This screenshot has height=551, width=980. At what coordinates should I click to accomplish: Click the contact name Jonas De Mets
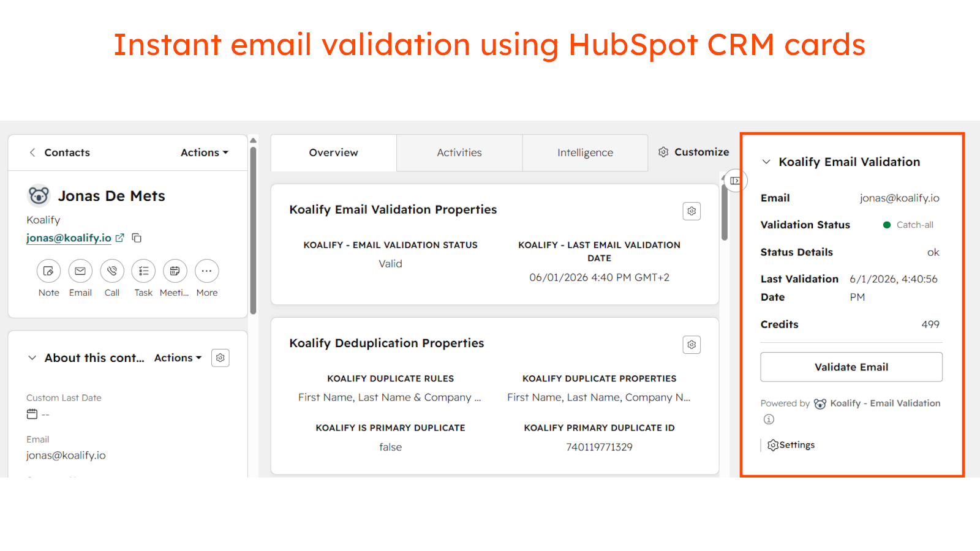point(111,196)
